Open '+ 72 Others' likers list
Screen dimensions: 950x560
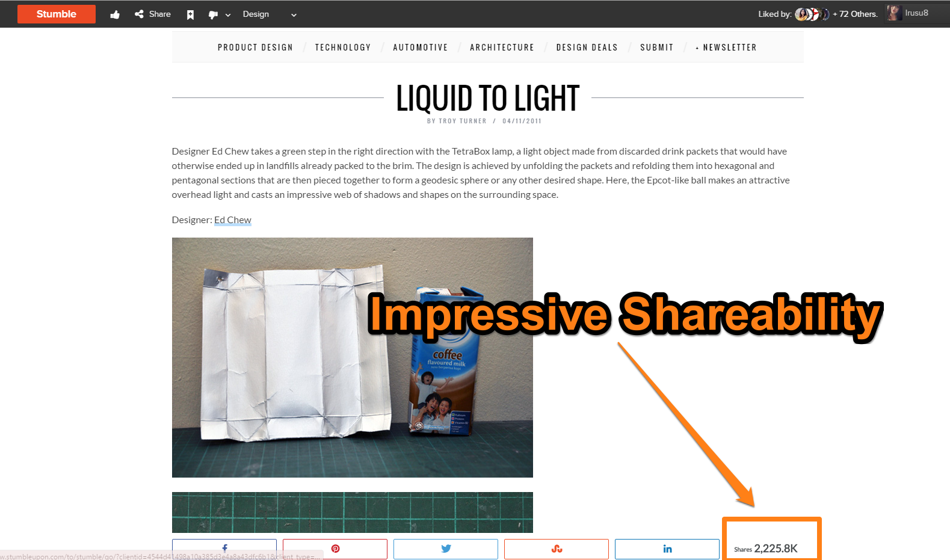pos(855,14)
